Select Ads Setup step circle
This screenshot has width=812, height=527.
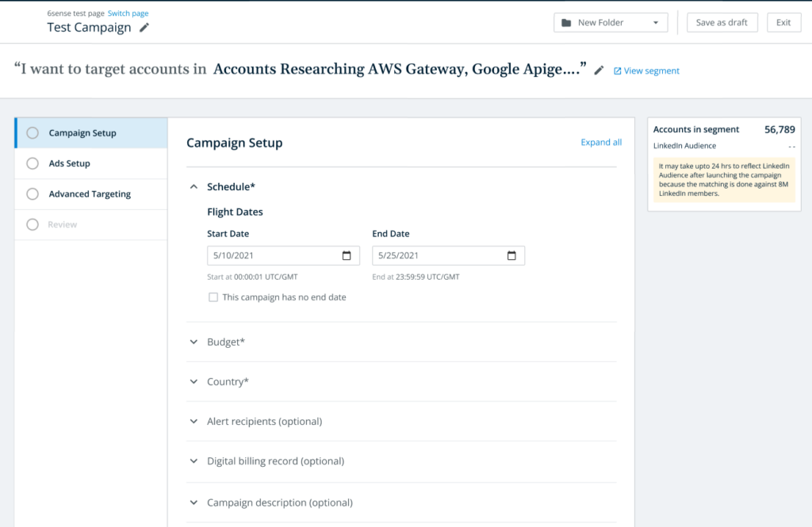33,163
